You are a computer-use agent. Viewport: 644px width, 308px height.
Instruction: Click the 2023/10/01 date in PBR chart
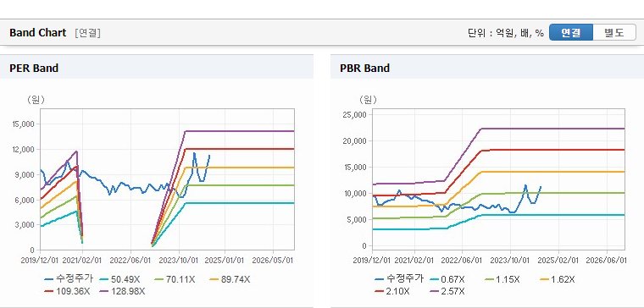[510, 261]
